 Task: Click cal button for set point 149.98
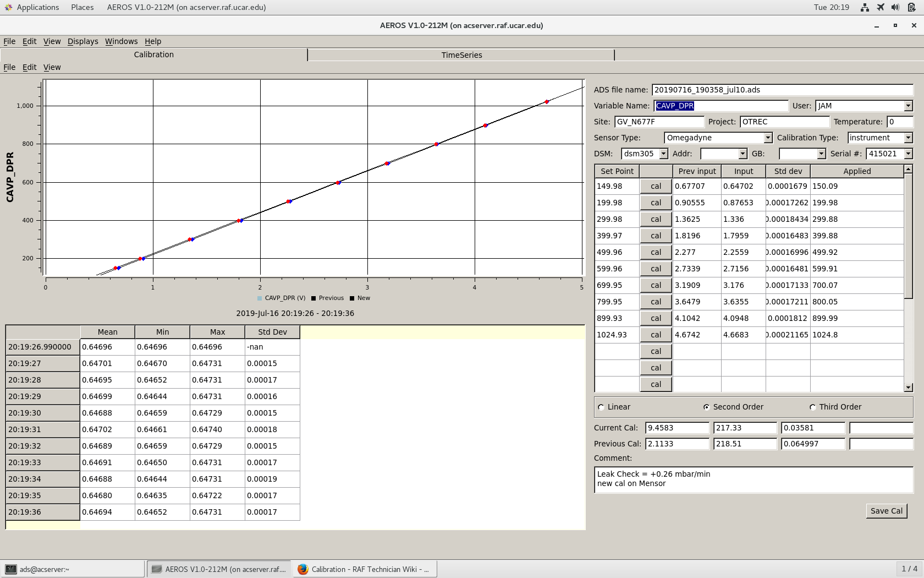(x=656, y=186)
